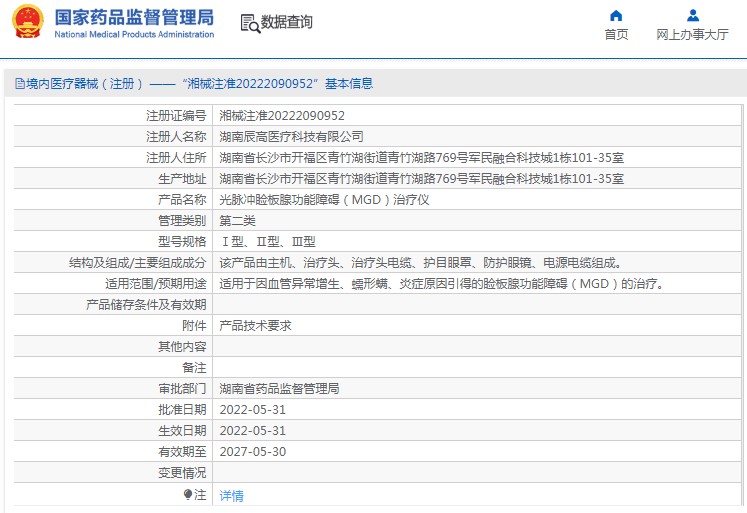Open the 详情 details link

[232, 496]
